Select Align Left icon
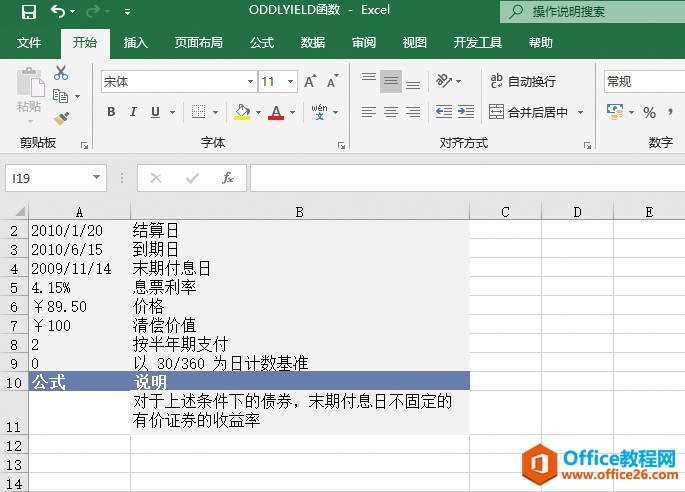685x492 pixels. coord(369,112)
